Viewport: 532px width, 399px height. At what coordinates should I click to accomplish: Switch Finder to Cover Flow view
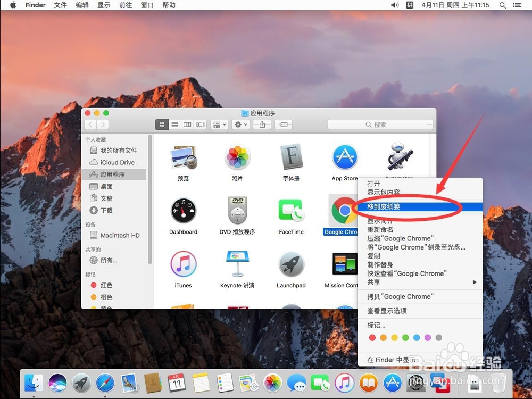tap(200, 124)
